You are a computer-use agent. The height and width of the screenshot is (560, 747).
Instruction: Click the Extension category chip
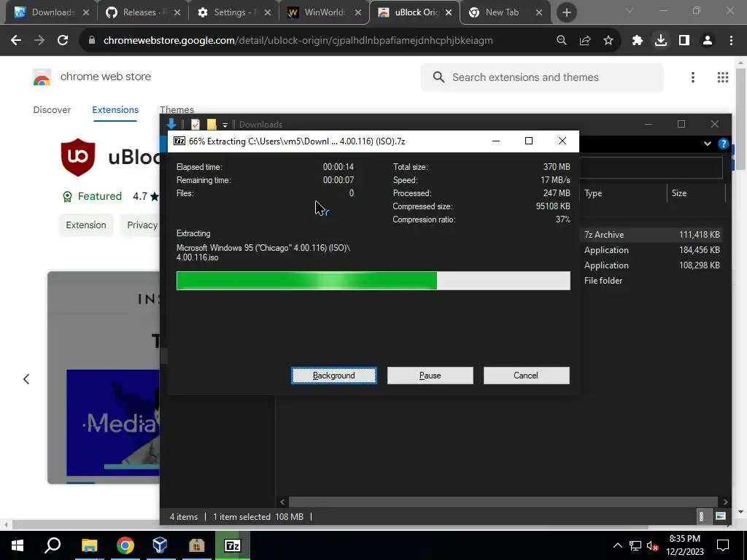(x=86, y=225)
